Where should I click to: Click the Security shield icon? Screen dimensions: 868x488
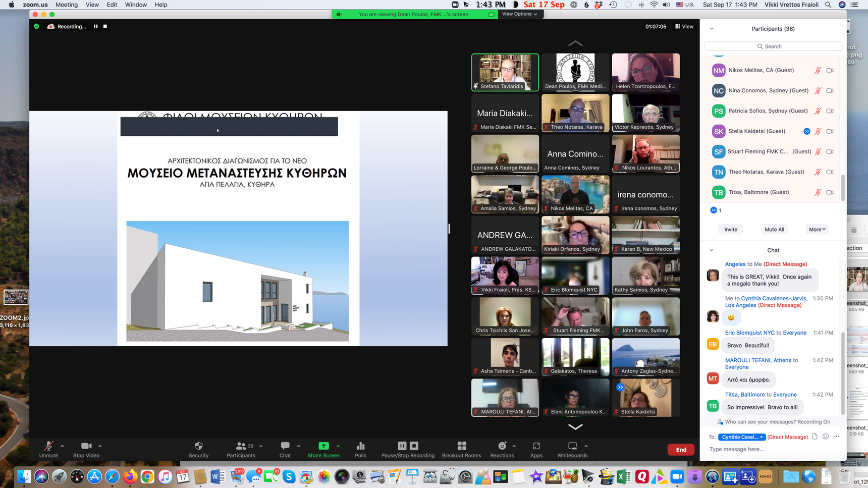(198, 446)
